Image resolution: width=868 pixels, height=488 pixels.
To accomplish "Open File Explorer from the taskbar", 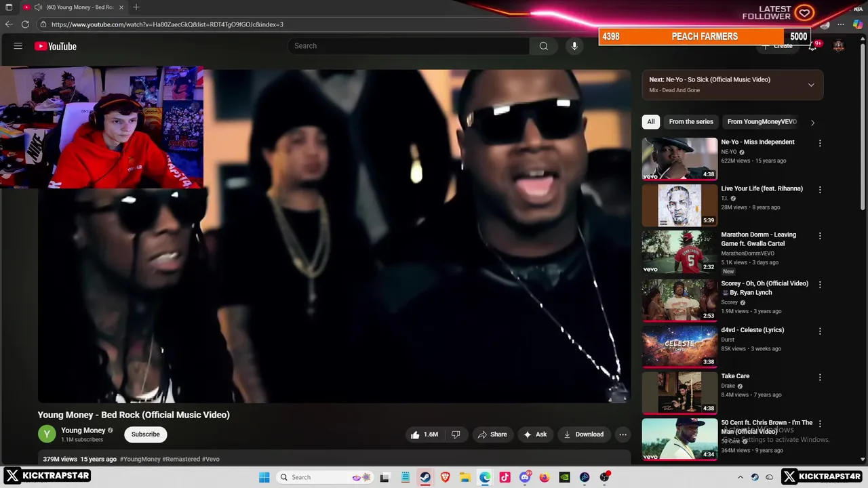I will 465,477.
